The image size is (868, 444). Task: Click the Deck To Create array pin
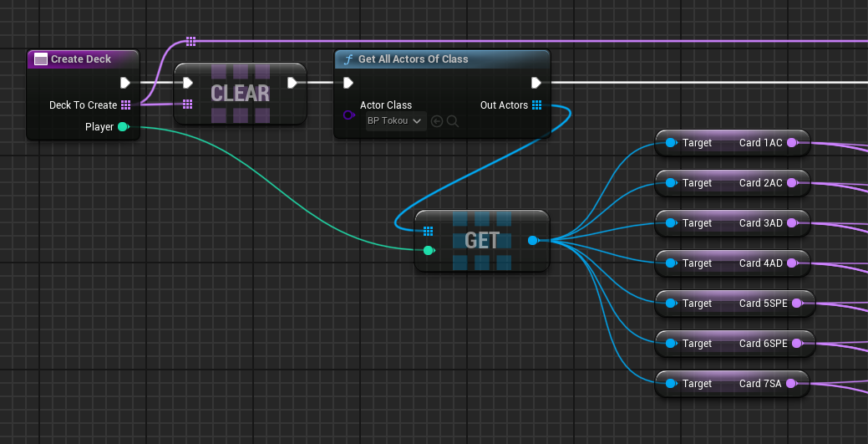click(125, 105)
